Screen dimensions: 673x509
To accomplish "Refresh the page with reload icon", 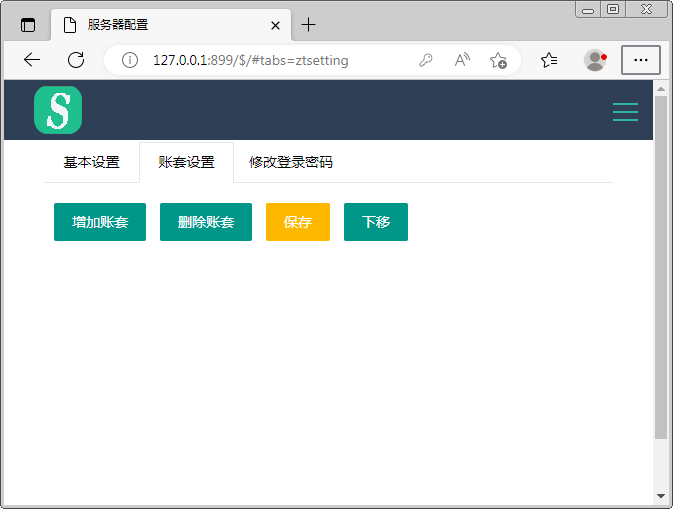I will [x=76, y=60].
